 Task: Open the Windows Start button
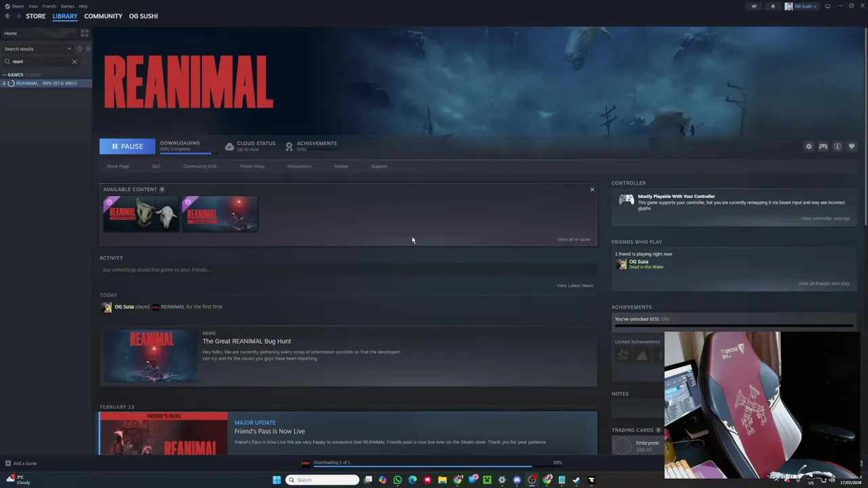click(x=277, y=480)
